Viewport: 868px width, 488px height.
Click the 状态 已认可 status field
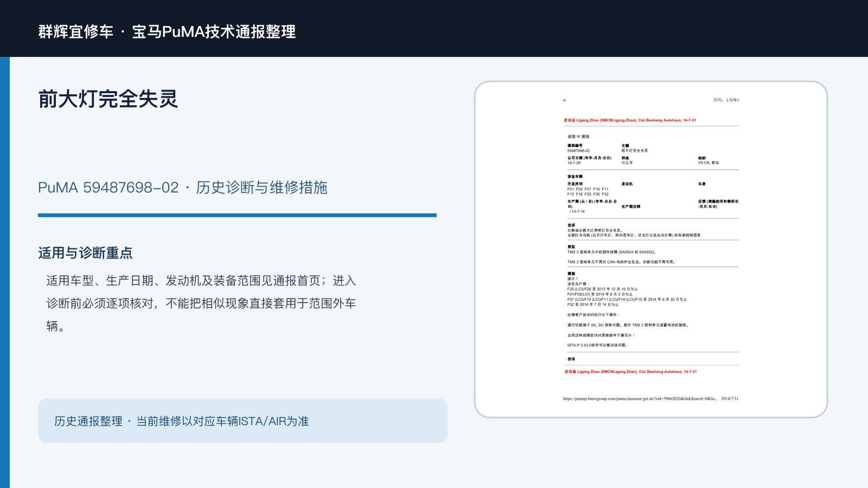627,160
